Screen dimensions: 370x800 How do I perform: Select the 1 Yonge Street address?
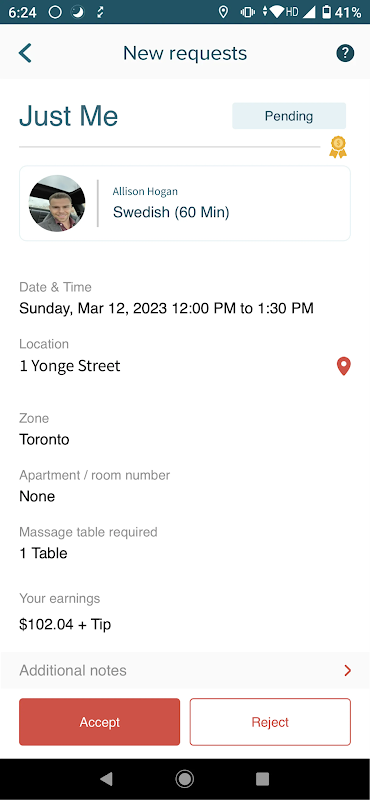click(x=70, y=366)
